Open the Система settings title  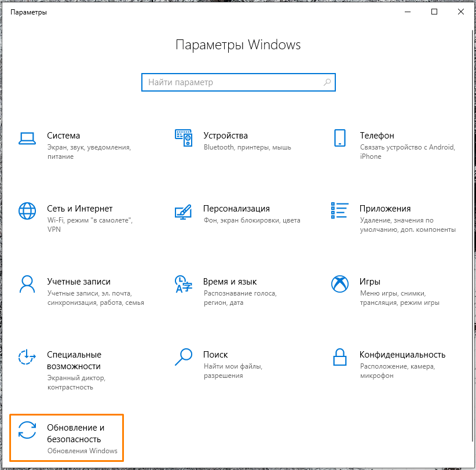point(64,136)
